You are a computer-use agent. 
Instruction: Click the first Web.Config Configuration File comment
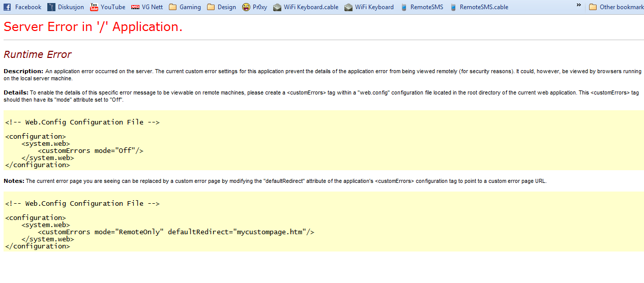pos(82,122)
